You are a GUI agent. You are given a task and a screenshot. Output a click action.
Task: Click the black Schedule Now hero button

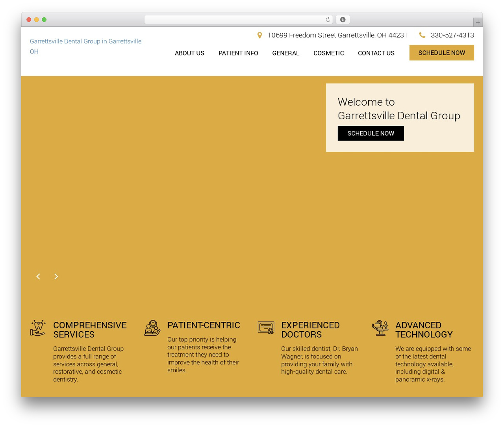371,134
